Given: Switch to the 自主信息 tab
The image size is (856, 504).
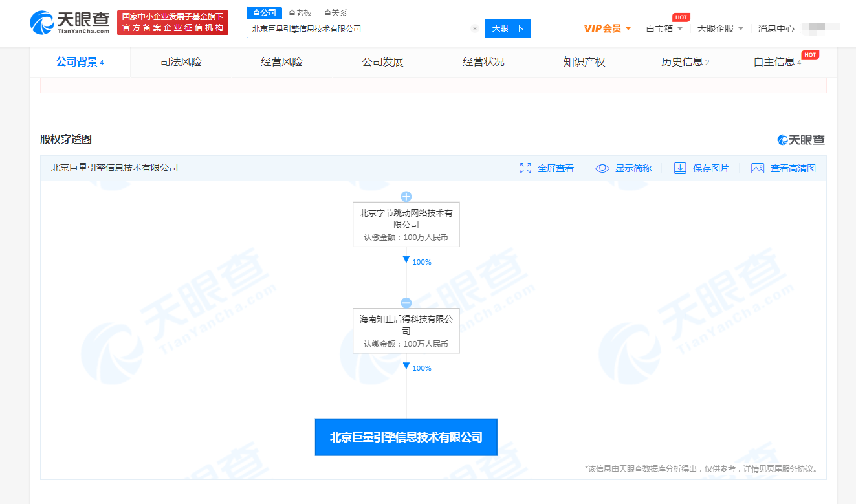Looking at the screenshot, I should click(x=777, y=62).
